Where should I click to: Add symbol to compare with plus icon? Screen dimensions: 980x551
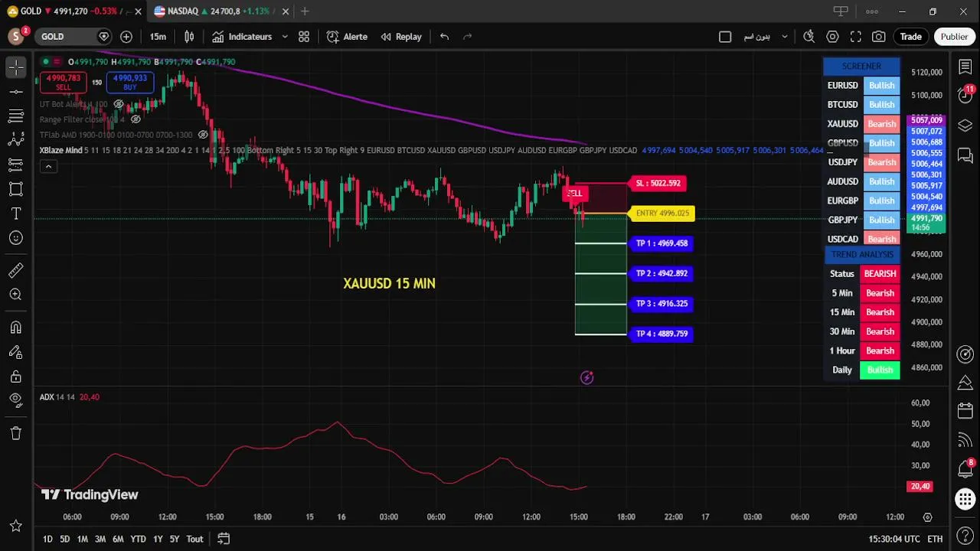[126, 37]
